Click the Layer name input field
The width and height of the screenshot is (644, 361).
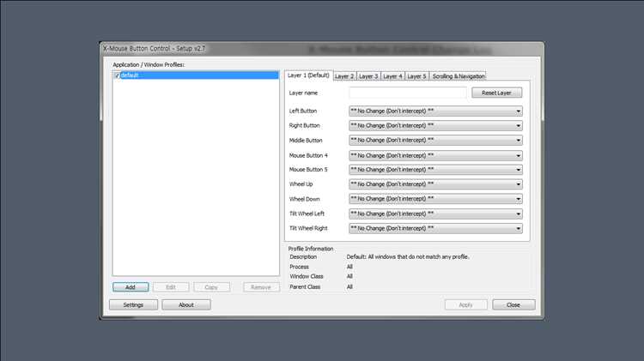click(x=408, y=93)
